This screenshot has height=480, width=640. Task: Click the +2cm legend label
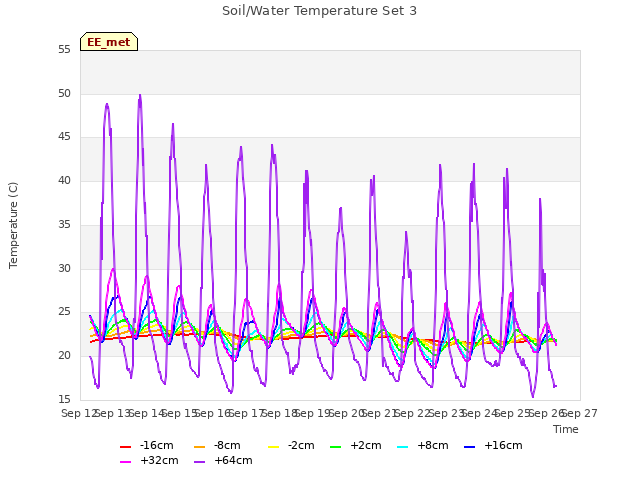click(366, 445)
